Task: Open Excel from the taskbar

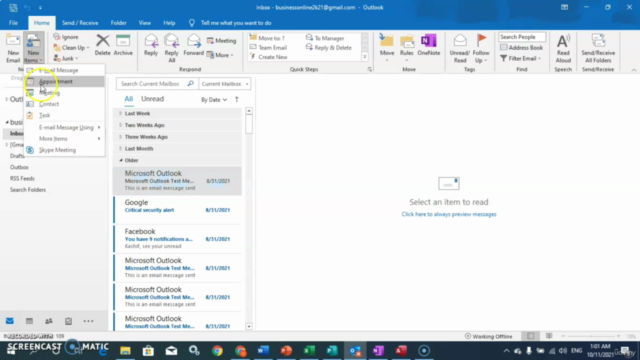Action: (309, 351)
